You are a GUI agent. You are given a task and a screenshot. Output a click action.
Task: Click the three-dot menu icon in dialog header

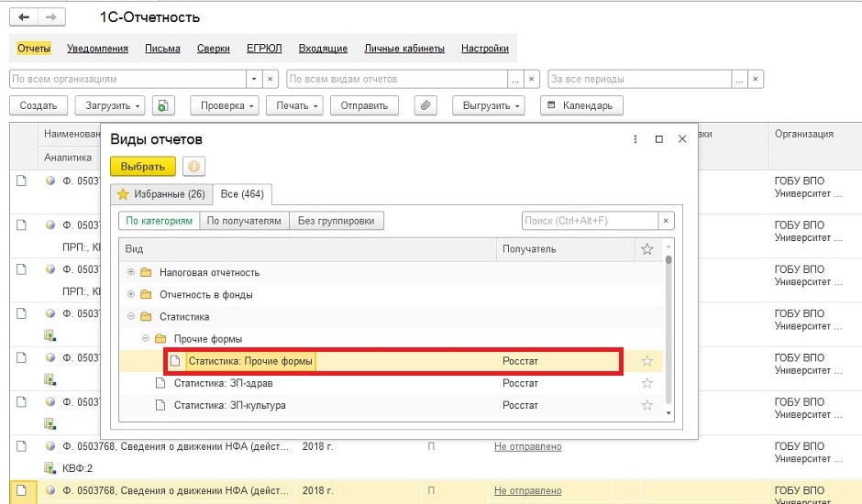point(635,139)
